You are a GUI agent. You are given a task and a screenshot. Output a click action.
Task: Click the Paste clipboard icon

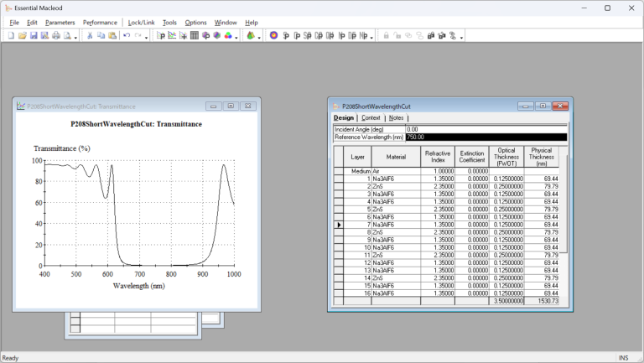(x=112, y=36)
